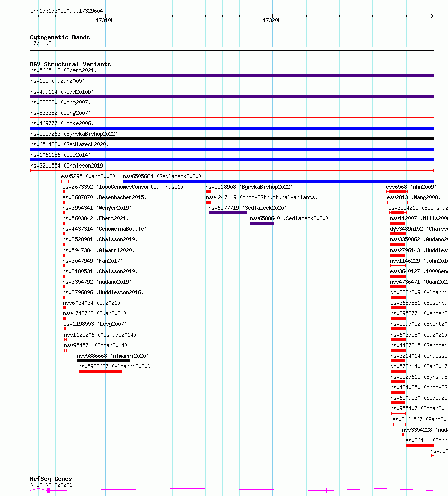Click nsv1146229 John label
Image resolution: width=448 pixels, height=496 pixels.
pyautogui.click(x=419, y=261)
